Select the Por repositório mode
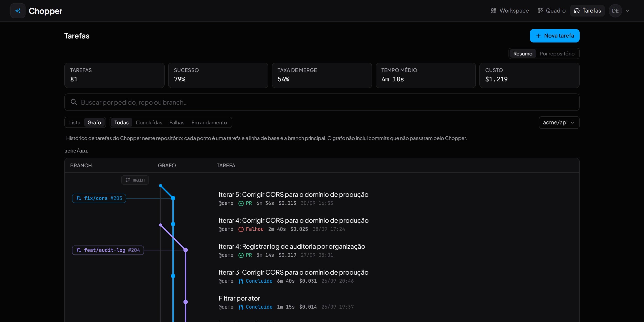644x322 pixels. pos(557,53)
